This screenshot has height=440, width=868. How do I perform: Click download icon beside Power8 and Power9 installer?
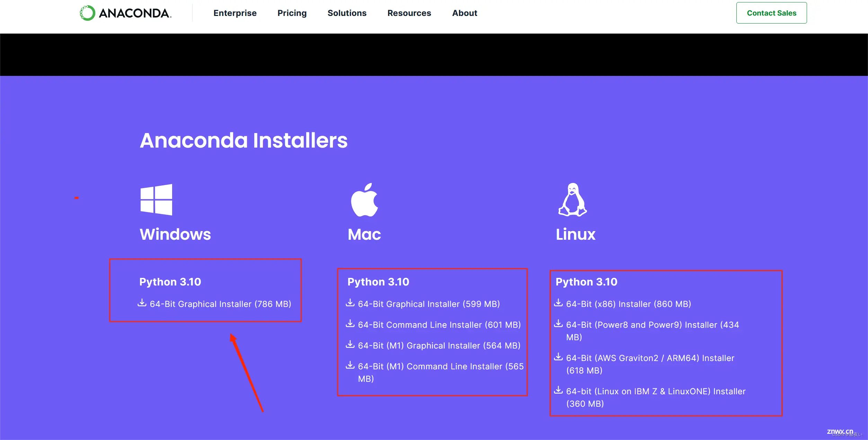click(x=558, y=324)
